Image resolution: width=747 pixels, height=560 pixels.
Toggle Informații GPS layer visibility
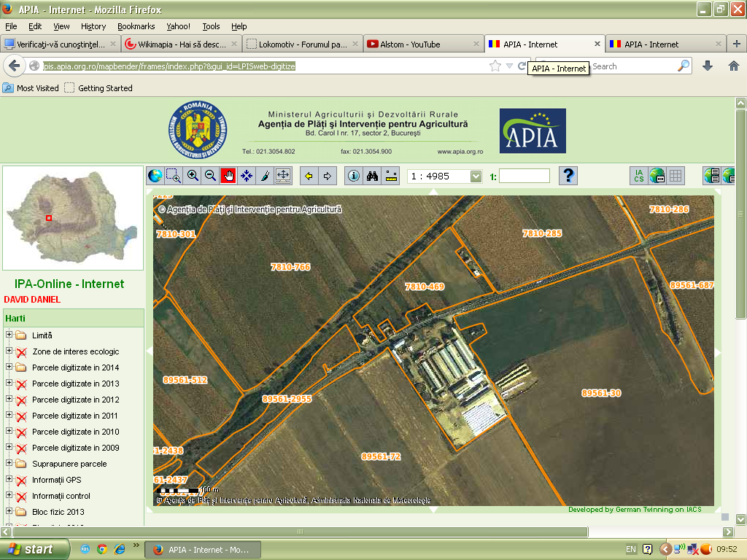pyautogui.click(x=21, y=480)
